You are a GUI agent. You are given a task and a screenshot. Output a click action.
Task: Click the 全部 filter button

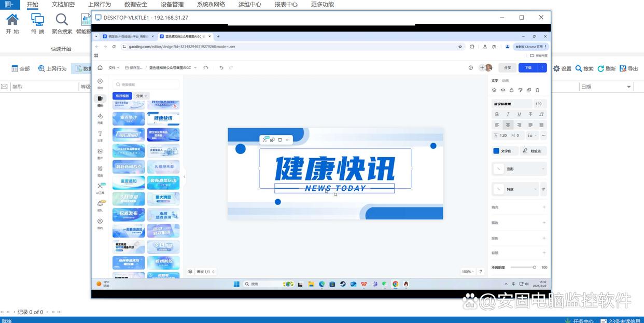click(x=21, y=68)
